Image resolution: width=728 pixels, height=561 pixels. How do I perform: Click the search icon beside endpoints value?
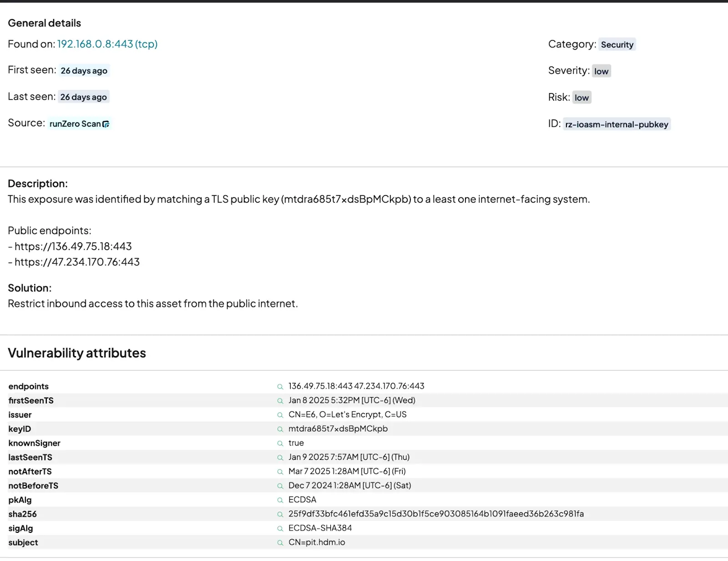coord(280,387)
